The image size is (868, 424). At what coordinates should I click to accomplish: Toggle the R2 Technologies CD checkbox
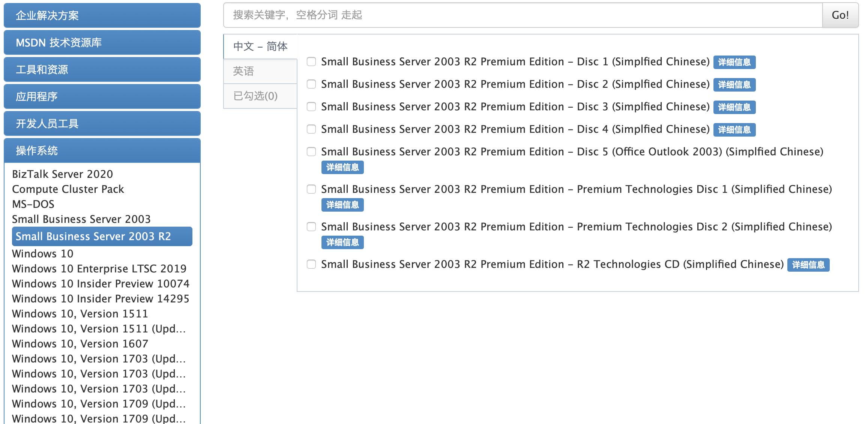coord(311,264)
